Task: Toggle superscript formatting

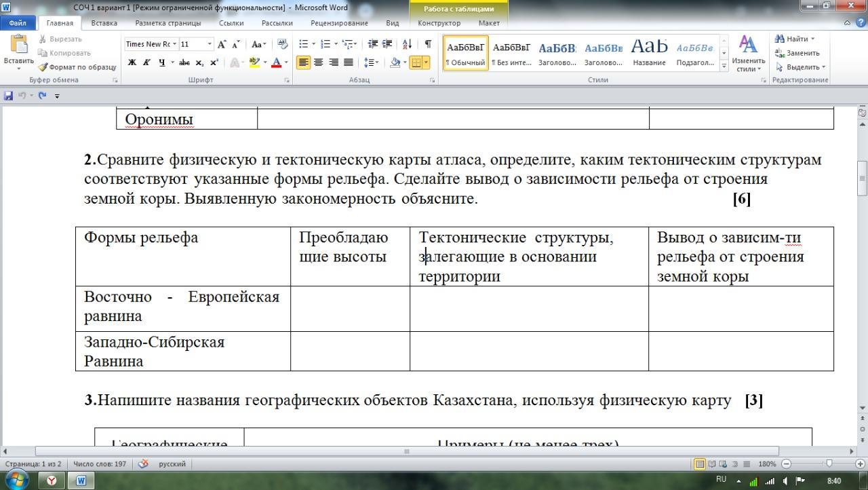Action: coord(214,62)
